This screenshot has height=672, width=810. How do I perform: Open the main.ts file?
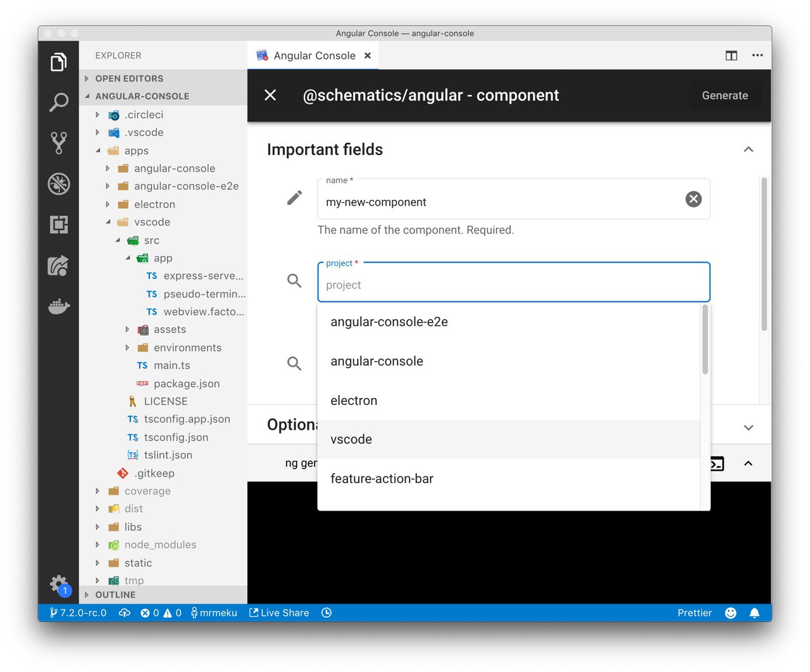click(x=163, y=366)
